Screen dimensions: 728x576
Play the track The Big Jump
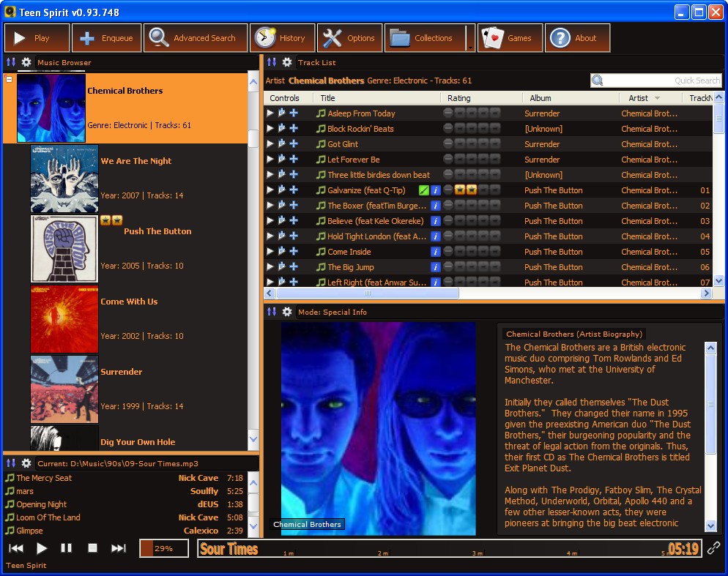pyautogui.click(x=270, y=266)
